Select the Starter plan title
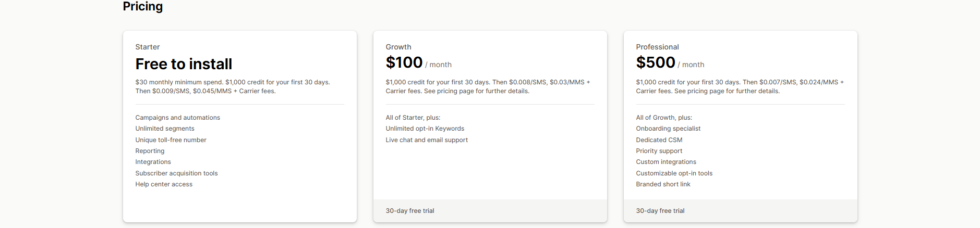The image size is (980, 228). coord(148,47)
